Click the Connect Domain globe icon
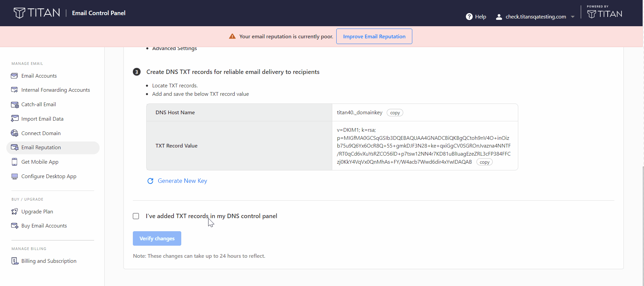 pos(14,133)
